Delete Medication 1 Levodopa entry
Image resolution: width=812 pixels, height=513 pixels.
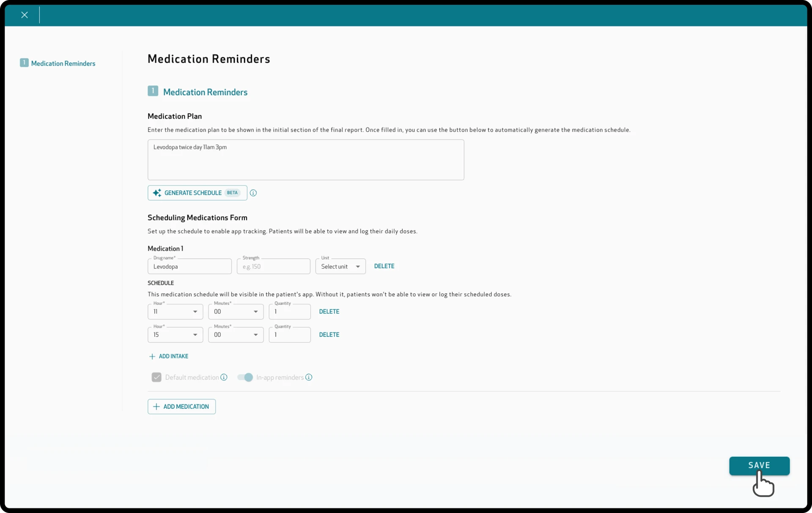pos(384,266)
